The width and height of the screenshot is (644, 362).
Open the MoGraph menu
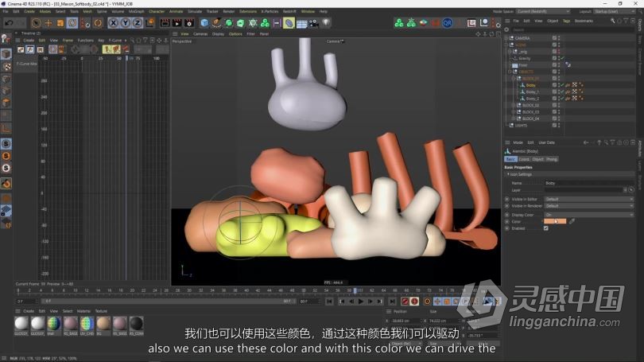point(137,11)
